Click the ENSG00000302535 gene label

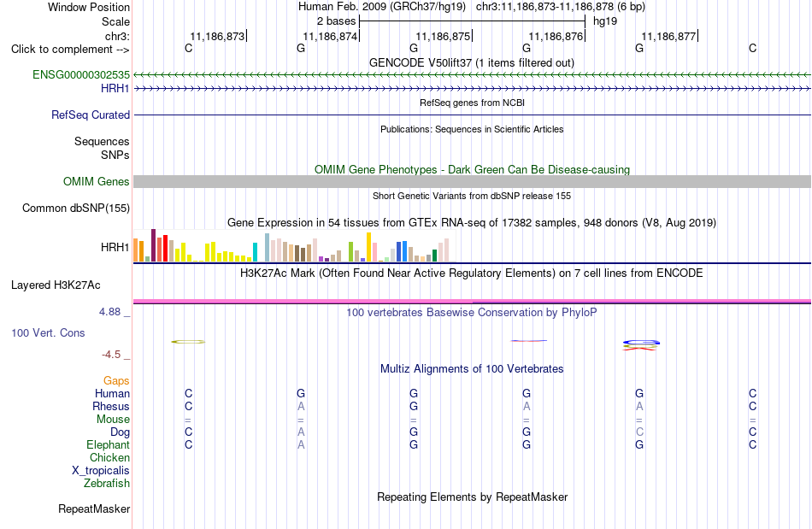[x=81, y=74]
